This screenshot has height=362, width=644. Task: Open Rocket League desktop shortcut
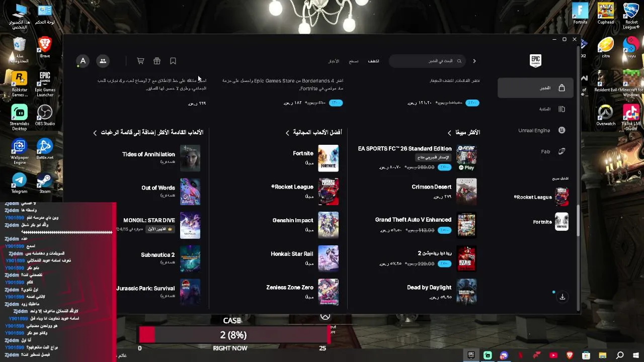631,16
